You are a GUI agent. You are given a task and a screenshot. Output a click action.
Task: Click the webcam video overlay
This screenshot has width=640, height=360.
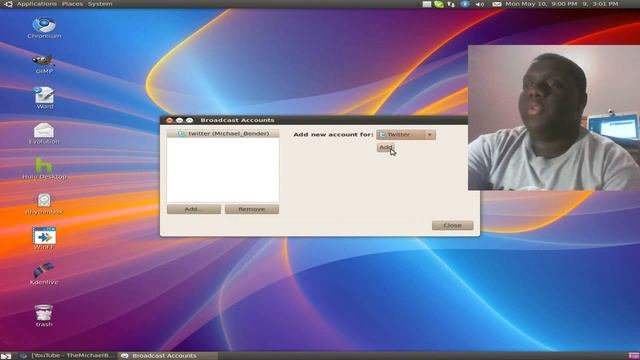pos(554,118)
